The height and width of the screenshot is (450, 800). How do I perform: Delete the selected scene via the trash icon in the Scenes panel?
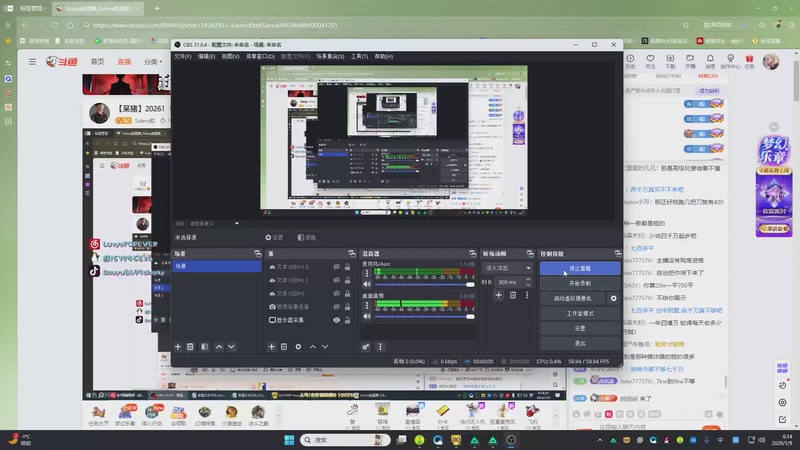tap(190, 347)
